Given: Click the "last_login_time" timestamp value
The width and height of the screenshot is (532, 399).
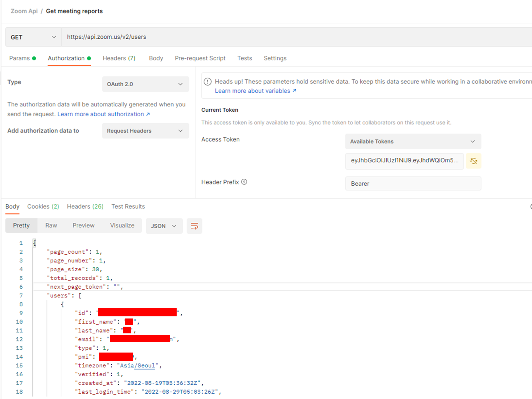Looking at the screenshot, I should coord(180,392).
